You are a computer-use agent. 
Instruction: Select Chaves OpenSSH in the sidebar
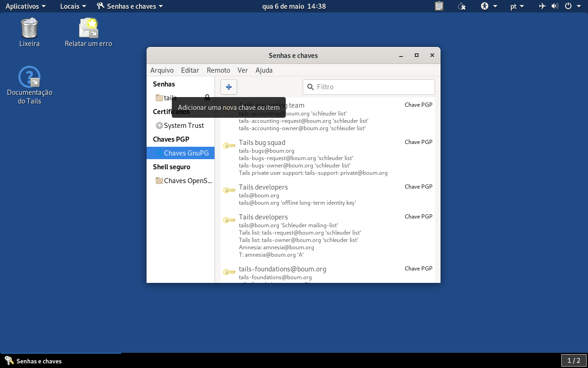pyautogui.click(x=181, y=181)
